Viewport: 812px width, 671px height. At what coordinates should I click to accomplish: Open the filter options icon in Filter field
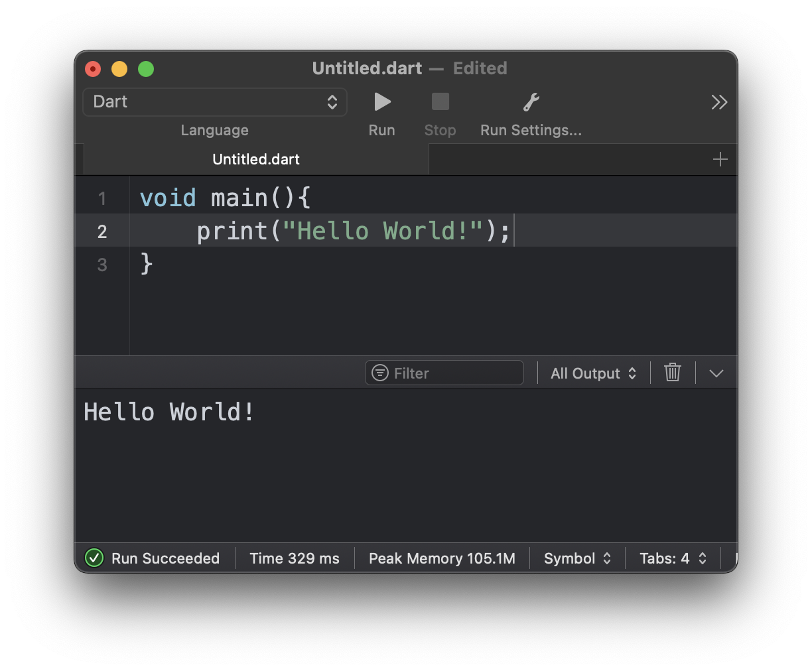tap(380, 373)
